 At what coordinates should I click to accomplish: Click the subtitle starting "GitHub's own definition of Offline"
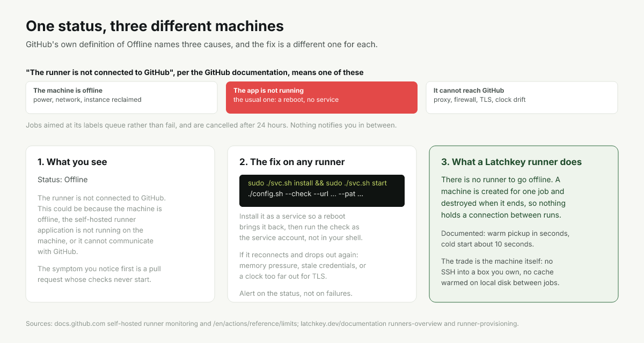tap(202, 44)
